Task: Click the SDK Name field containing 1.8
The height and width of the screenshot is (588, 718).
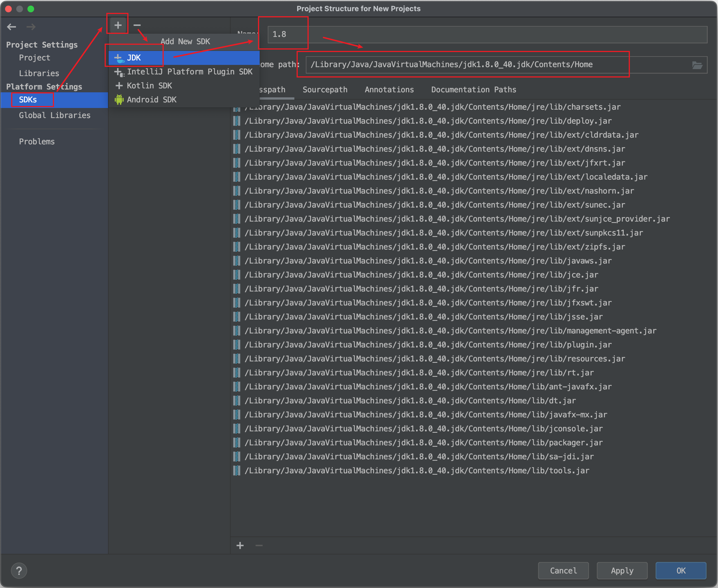Action: coord(487,35)
